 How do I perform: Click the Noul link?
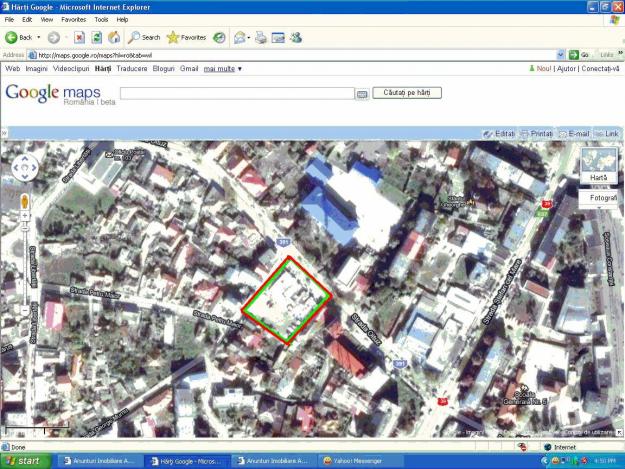coord(544,69)
